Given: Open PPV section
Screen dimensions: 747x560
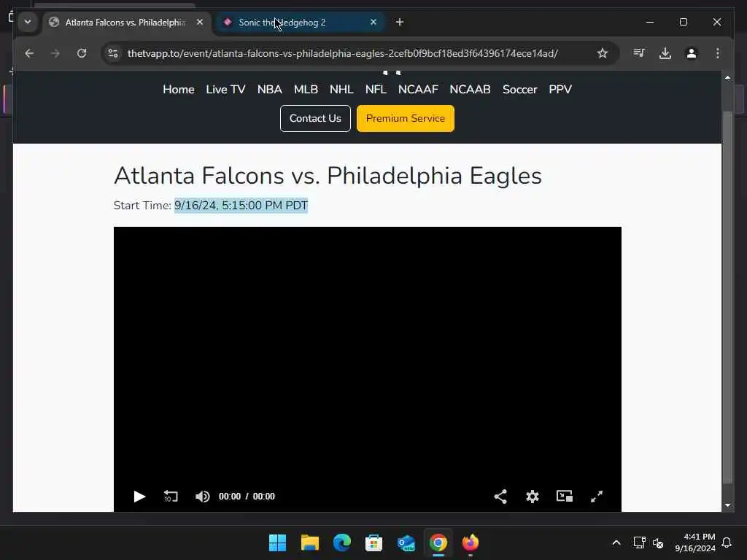Looking at the screenshot, I should point(560,90).
